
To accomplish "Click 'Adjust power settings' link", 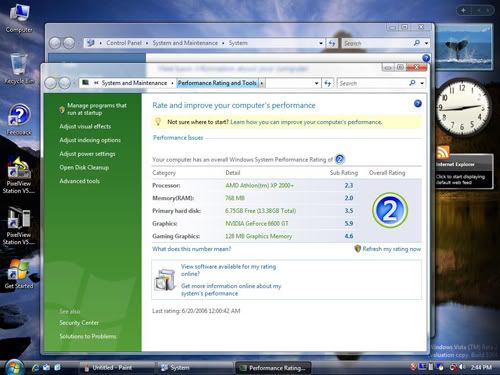I will point(87,154).
